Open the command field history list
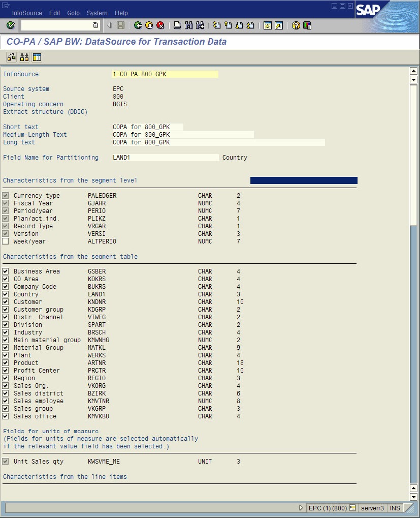The image size is (420, 518). 95,25
